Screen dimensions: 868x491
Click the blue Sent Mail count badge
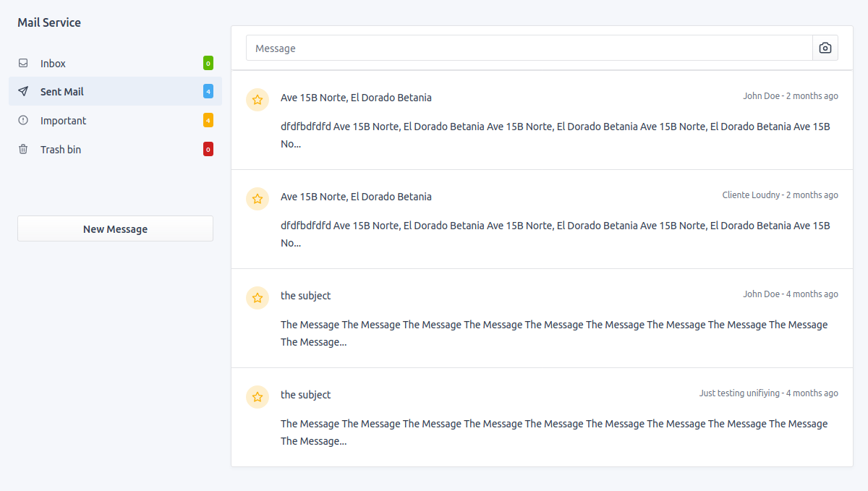(208, 91)
